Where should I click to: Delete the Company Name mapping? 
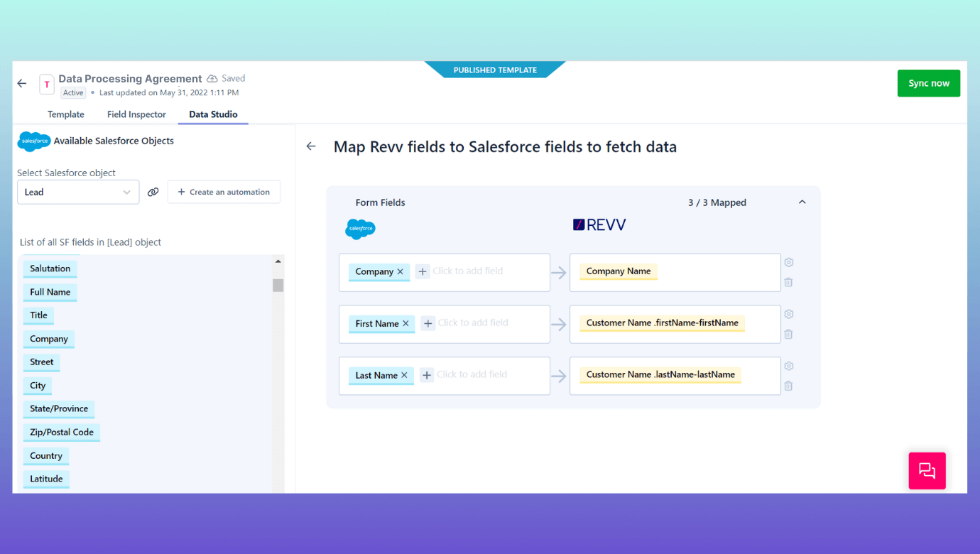[x=788, y=282]
